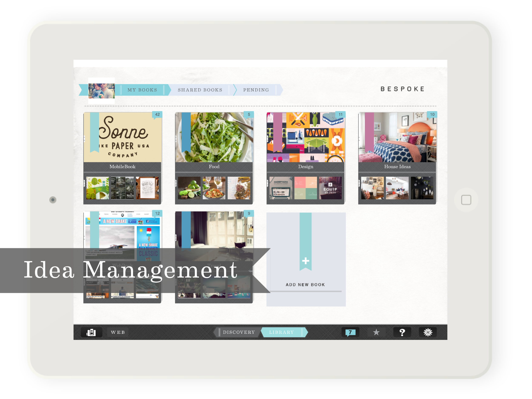532x399 pixels.
Task: Click the Equip Studio thumbnail in Design
Action: (x=330, y=188)
